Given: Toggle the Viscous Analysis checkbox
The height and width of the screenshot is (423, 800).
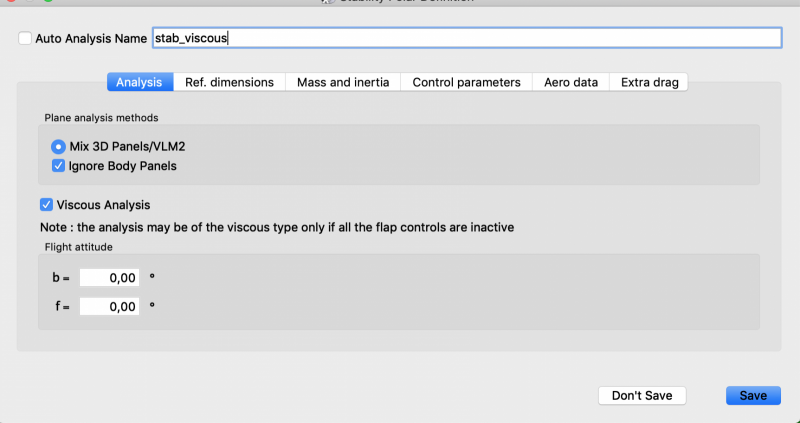Looking at the screenshot, I should [46, 204].
